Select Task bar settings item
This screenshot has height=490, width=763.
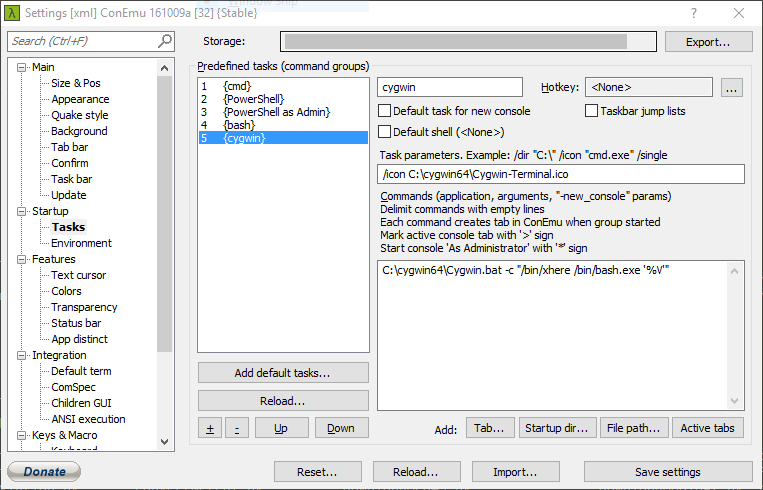pyautogui.click(x=72, y=179)
